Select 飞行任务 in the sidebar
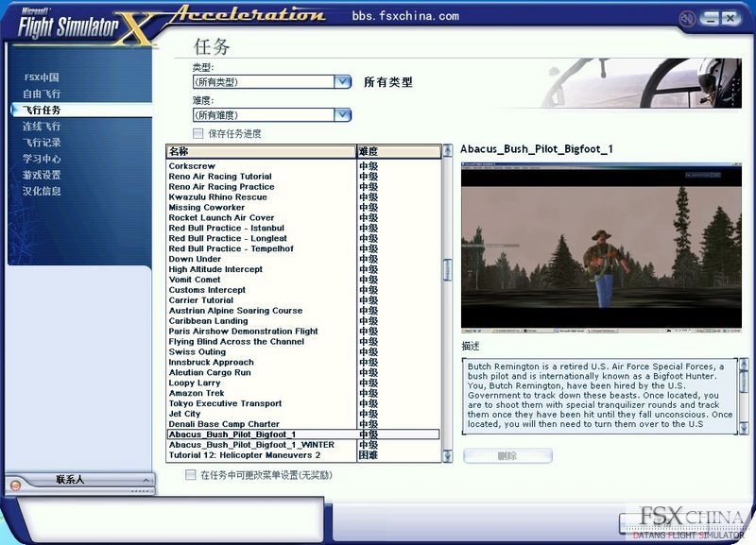 click(42, 110)
